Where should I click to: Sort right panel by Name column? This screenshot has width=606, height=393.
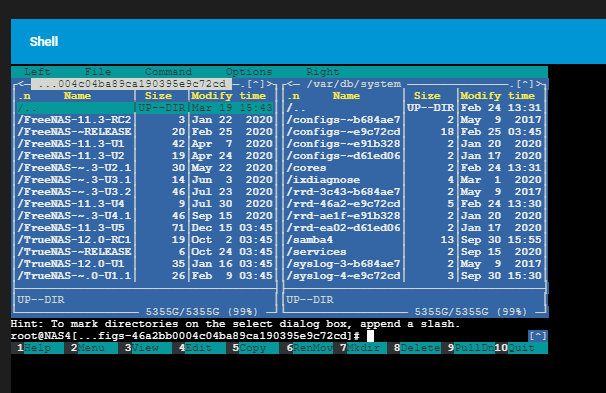346,96
